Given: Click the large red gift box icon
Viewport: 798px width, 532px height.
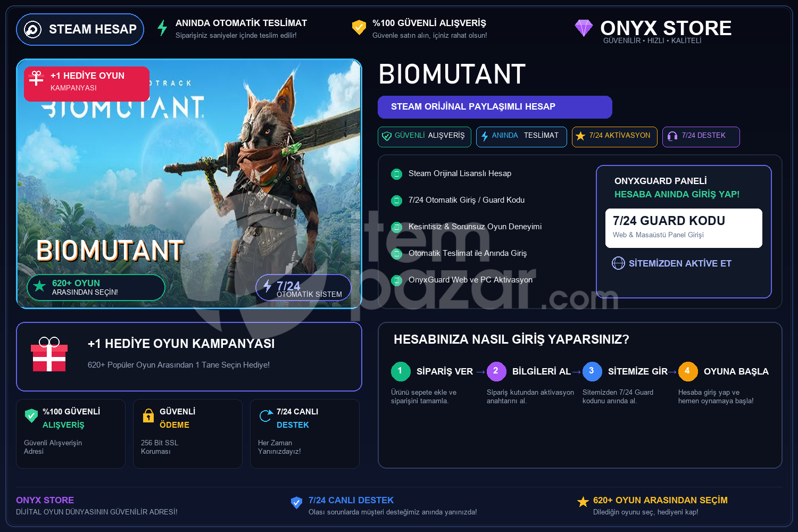Looking at the screenshot, I should [x=49, y=354].
